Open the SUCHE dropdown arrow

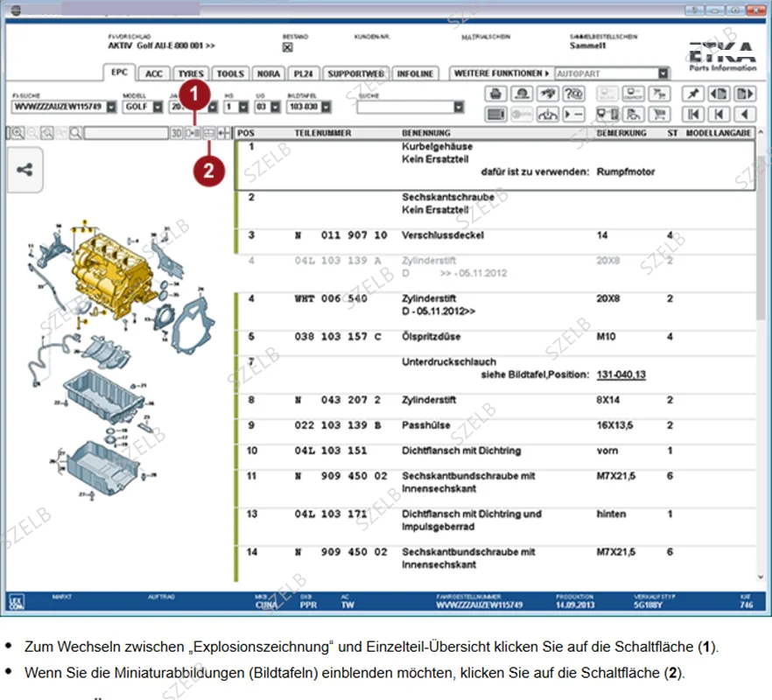(459, 107)
